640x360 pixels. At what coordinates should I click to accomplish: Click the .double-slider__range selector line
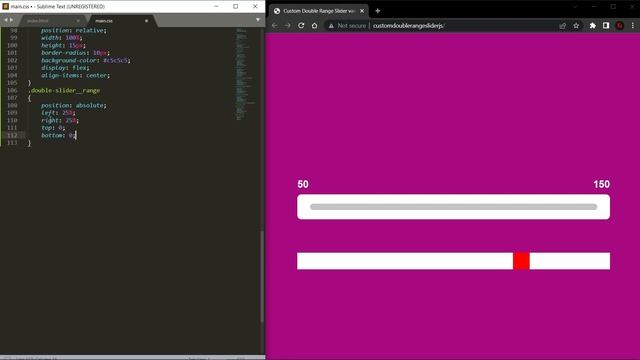pos(64,90)
